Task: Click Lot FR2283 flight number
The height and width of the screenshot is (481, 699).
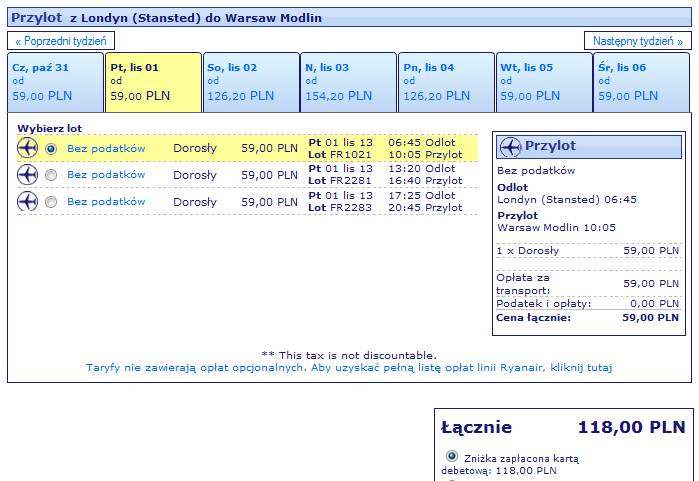Action: point(340,208)
